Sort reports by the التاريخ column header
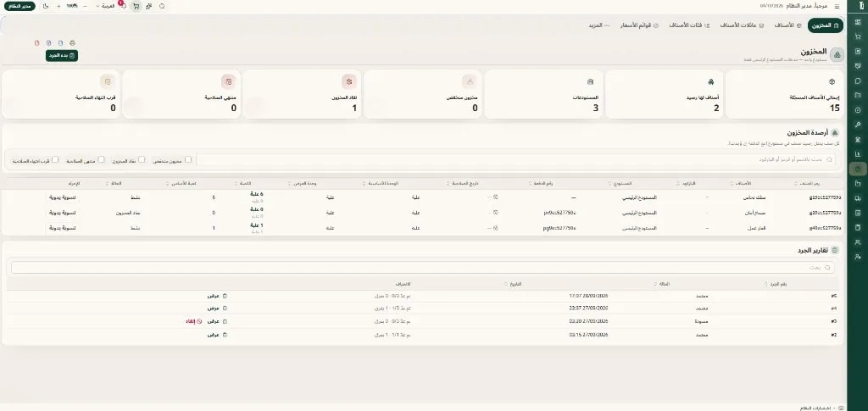This screenshot has height=411, width=868. pos(513,284)
